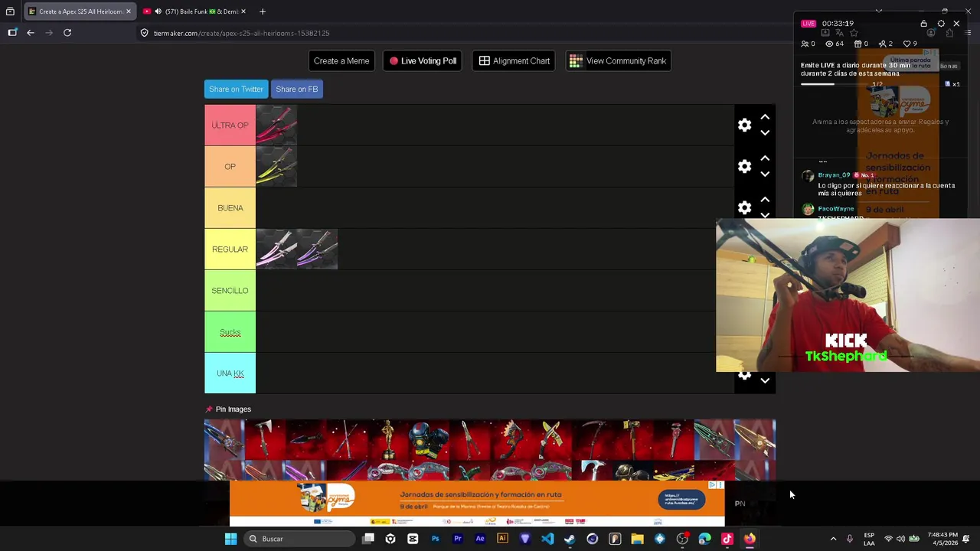Switch to the Baile Funk YouTube tab

(x=196, y=11)
